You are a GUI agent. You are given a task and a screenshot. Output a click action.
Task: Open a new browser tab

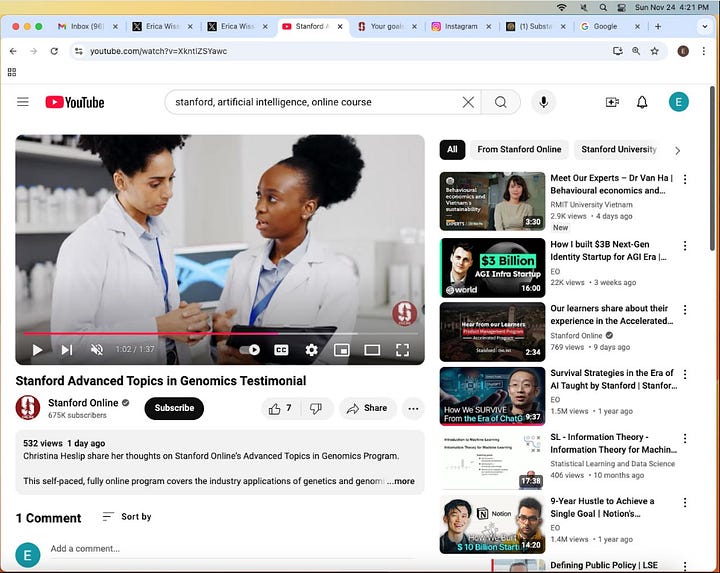coord(658,27)
